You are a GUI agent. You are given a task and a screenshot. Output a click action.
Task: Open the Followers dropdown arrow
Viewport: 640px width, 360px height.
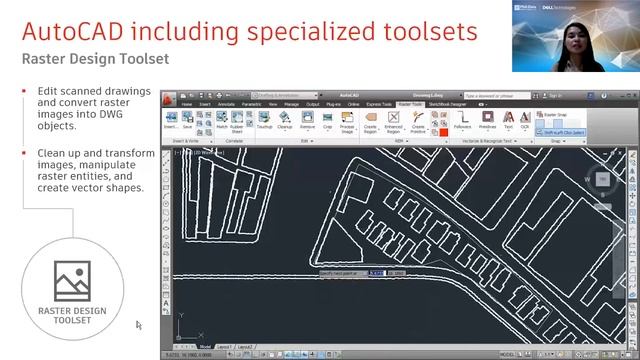(462, 131)
